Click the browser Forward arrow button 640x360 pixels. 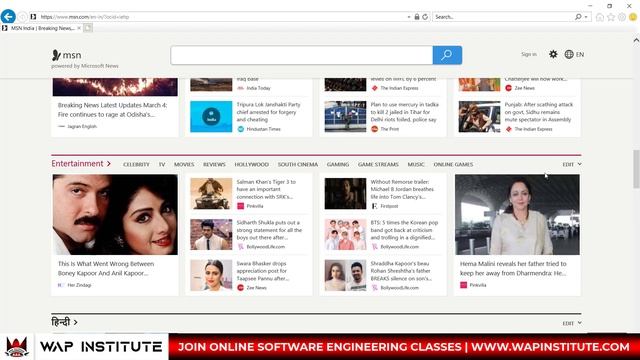22,17
